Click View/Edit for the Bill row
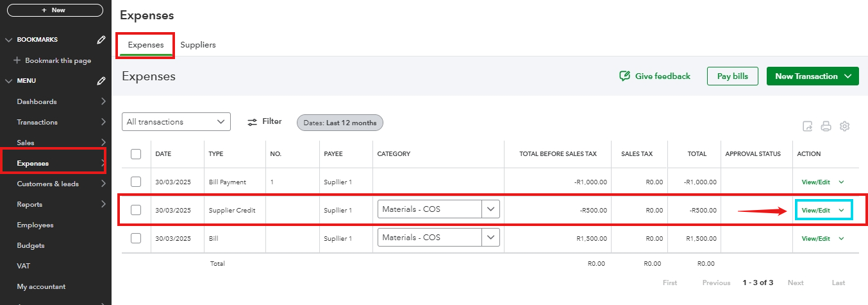The height and width of the screenshot is (305, 868). pyautogui.click(x=815, y=238)
